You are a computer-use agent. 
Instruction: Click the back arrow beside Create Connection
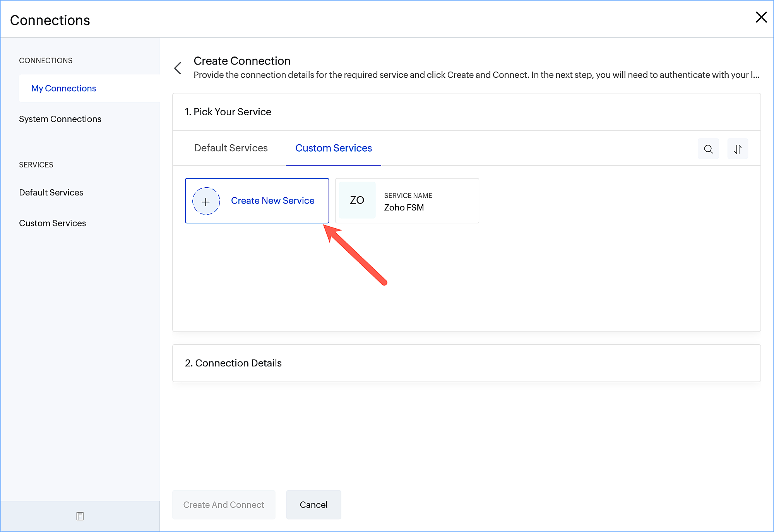[178, 68]
